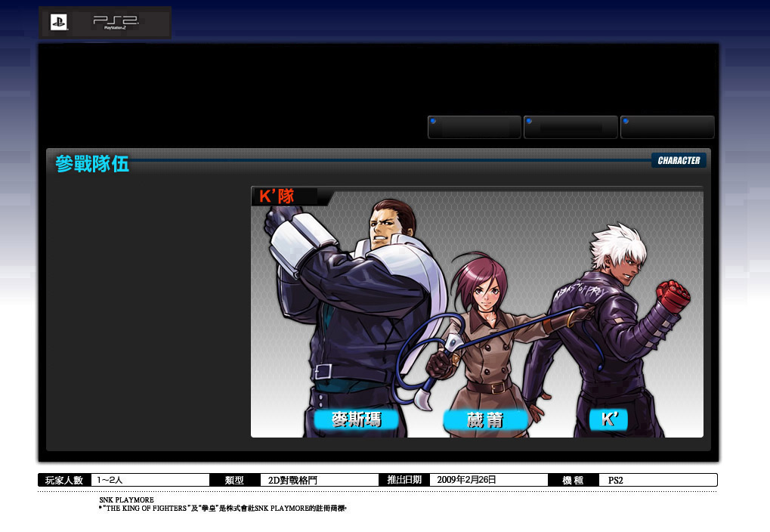Click the PS2 PlayStation 2 logo in the header
Viewport: 770px width, 532px height.
click(116, 23)
